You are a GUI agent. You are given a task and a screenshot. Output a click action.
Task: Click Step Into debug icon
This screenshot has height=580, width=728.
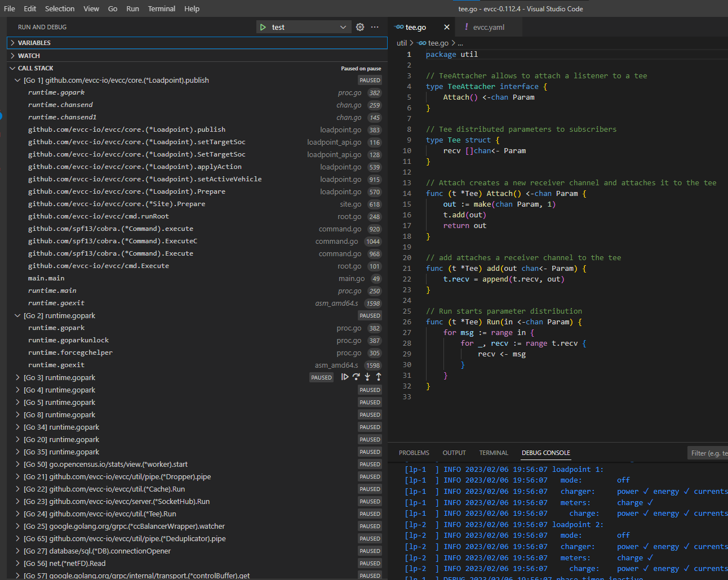(367, 377)
